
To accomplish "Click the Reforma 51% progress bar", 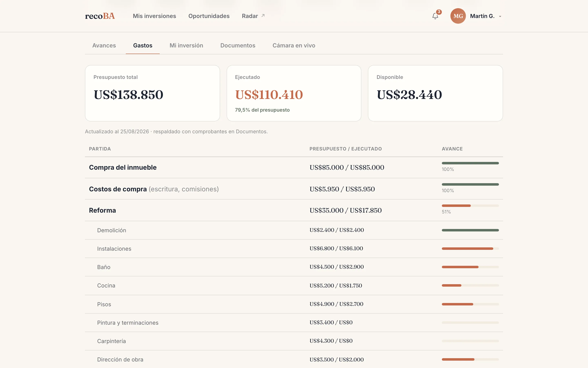I will point(470,206).
